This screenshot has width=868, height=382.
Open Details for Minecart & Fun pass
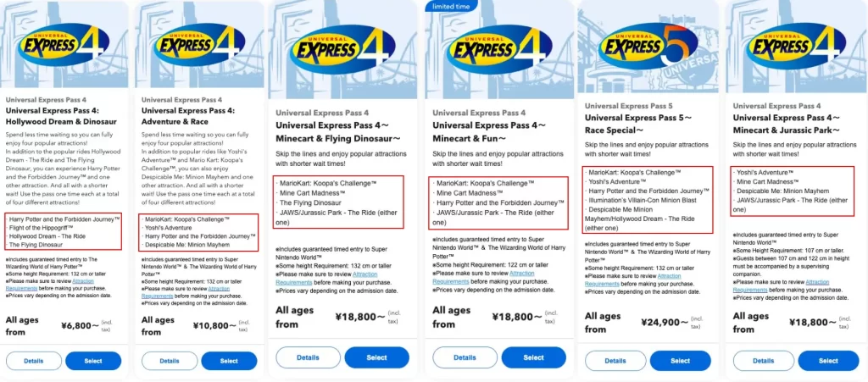click(x=465, y=357)
